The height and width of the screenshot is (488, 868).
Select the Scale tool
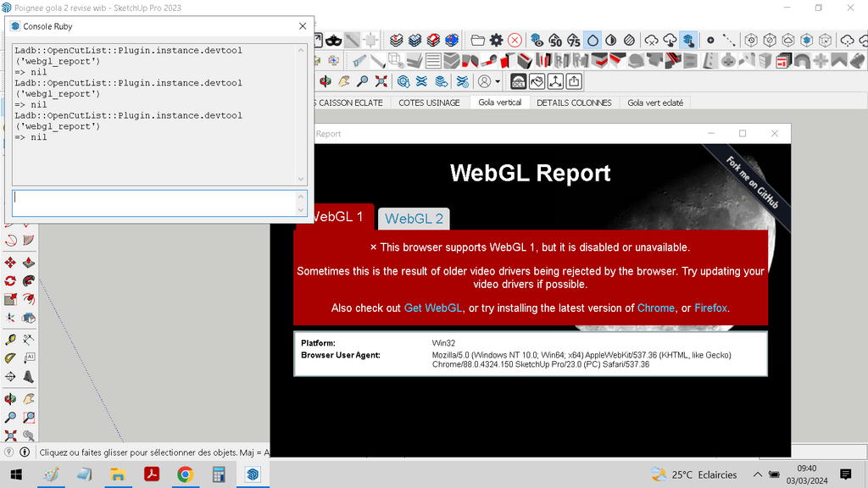coord(10,299)
